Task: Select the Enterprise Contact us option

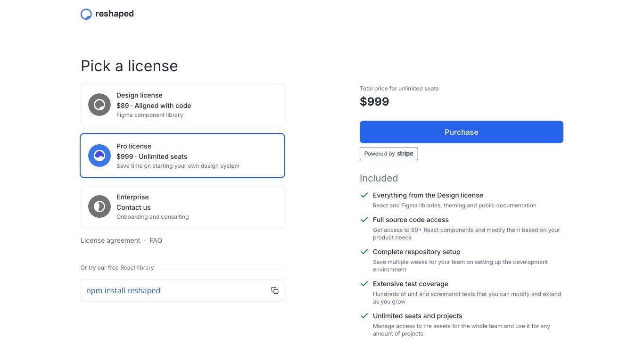Action: (182, 206)
